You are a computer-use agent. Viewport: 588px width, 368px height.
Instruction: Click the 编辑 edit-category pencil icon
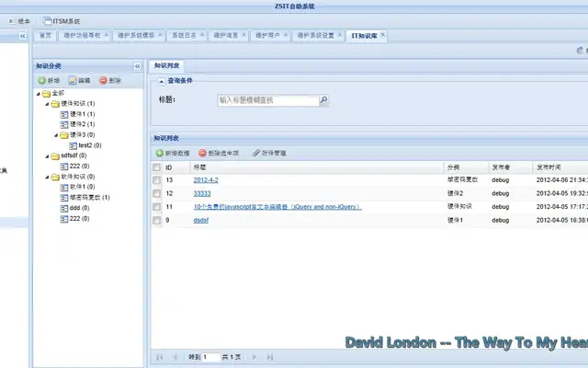pyautogui.click(x=73, y=80)
